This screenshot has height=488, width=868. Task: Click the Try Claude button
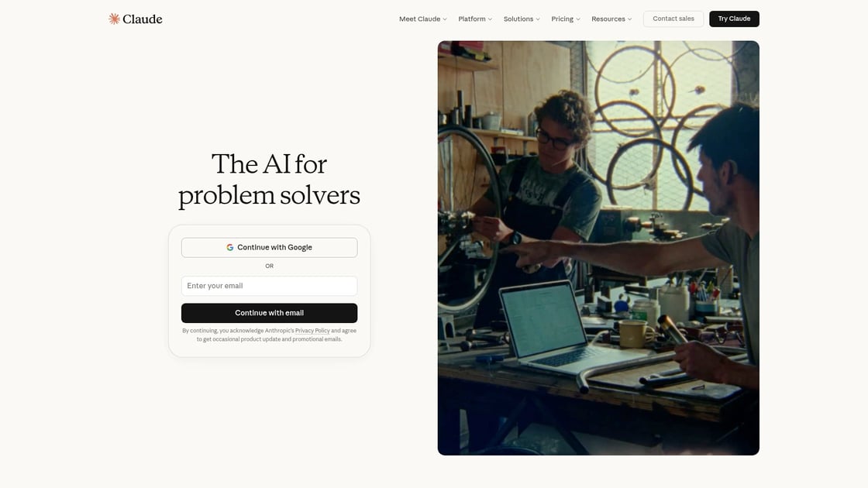734,19
